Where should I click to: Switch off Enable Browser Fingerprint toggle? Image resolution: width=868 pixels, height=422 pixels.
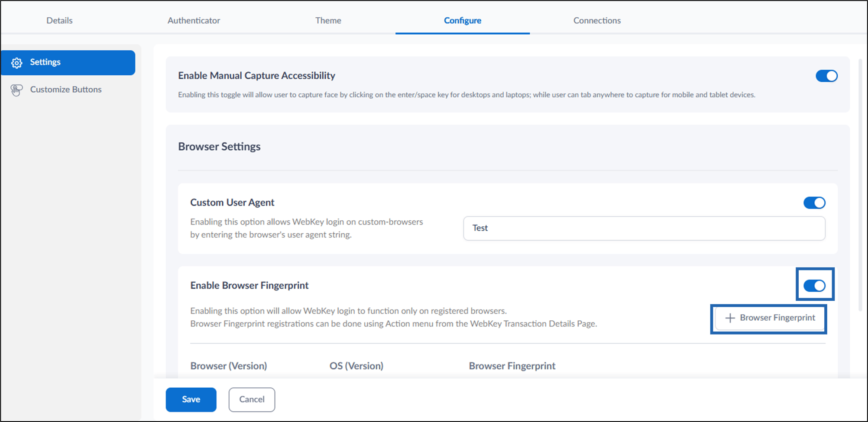814,286
